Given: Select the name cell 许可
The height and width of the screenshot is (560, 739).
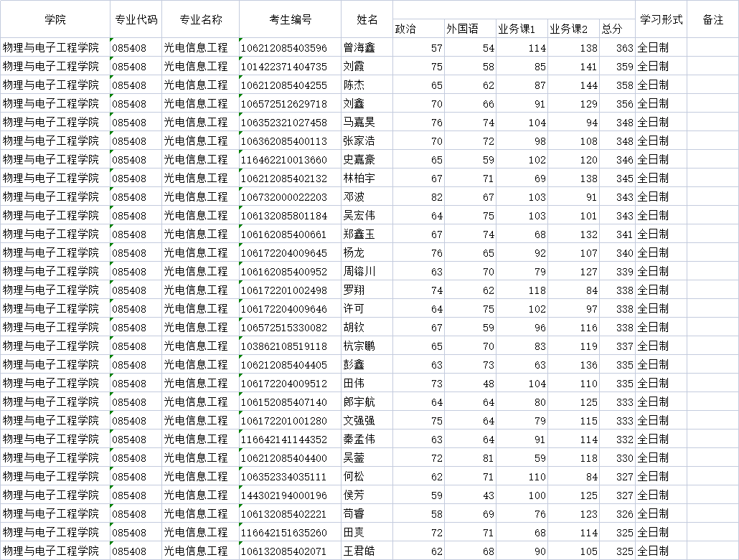Looking at the screenshot, I should (367, 308).
